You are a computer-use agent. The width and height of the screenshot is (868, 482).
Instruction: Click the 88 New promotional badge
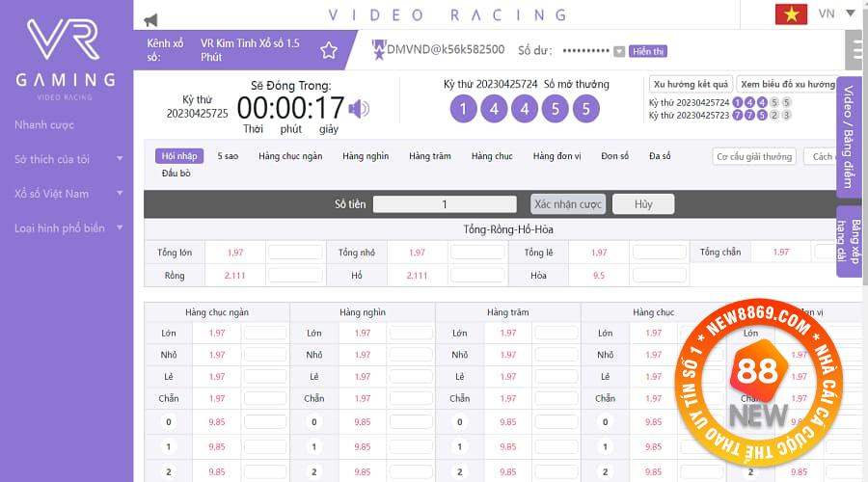pos(762,382)
